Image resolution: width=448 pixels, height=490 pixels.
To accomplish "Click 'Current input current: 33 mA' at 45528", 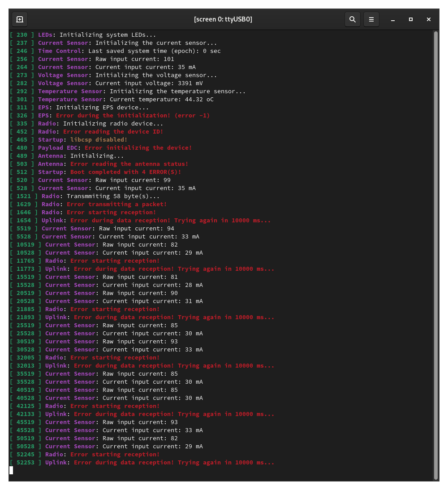I will coord(153,431).
